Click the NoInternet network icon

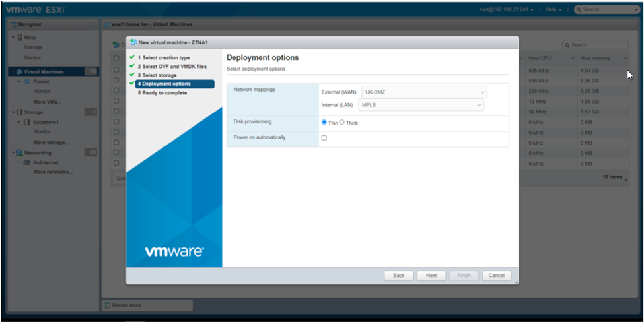[27, 163]
